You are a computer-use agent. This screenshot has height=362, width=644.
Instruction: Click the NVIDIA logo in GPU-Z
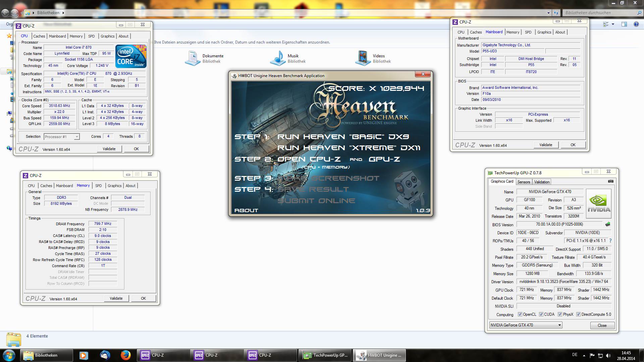tap(599, 203)
